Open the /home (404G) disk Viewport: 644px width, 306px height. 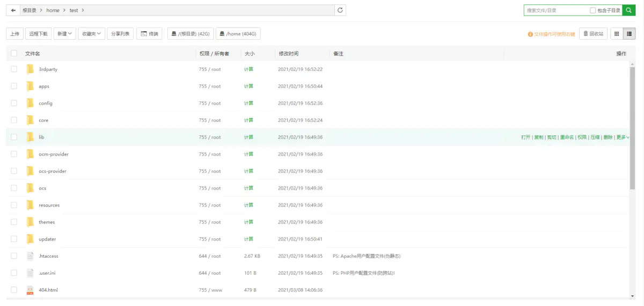[x=238, y=34]
